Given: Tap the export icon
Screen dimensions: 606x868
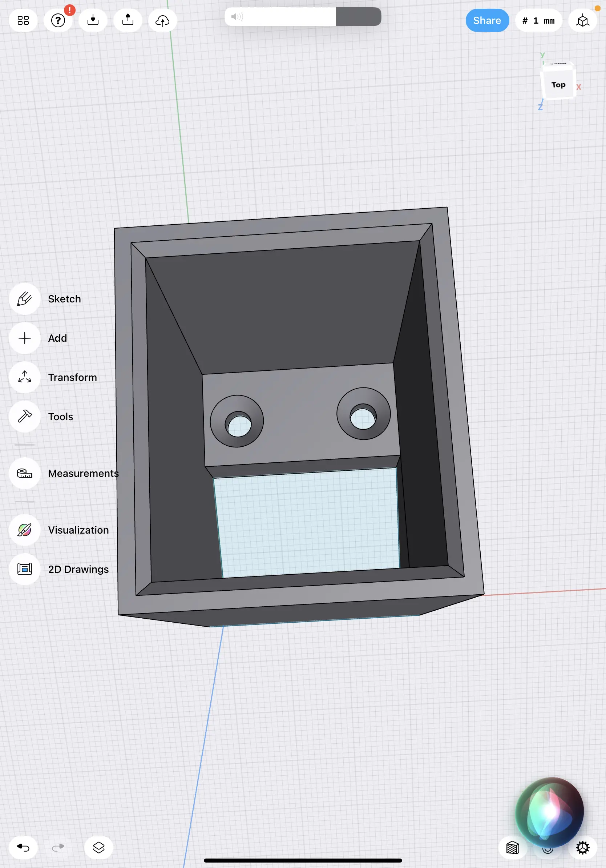Looking at the screenshot, I should coord(128,20).
